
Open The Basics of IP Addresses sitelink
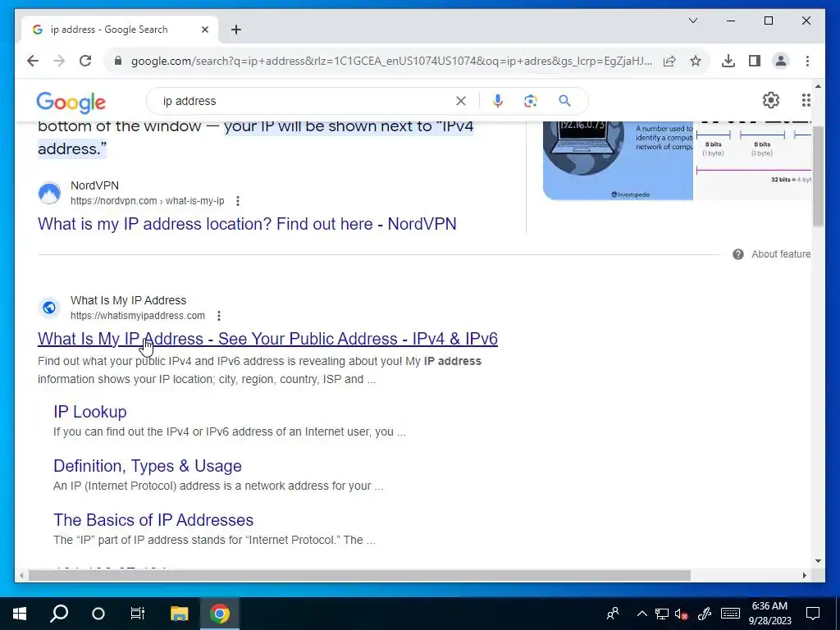coord(153,519)
